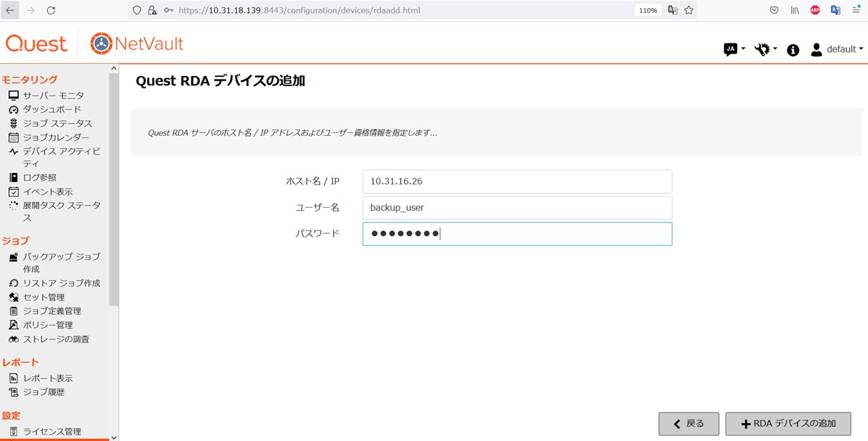Open ジョブカレンダー in the sidebar
Screen dimensions: 868x441
click(56, 138)
